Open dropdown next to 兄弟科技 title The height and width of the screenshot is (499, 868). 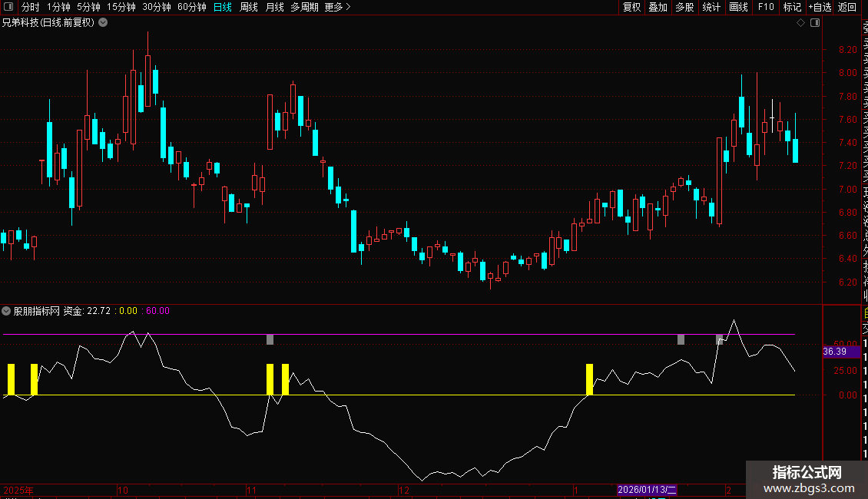click(103, 23)
